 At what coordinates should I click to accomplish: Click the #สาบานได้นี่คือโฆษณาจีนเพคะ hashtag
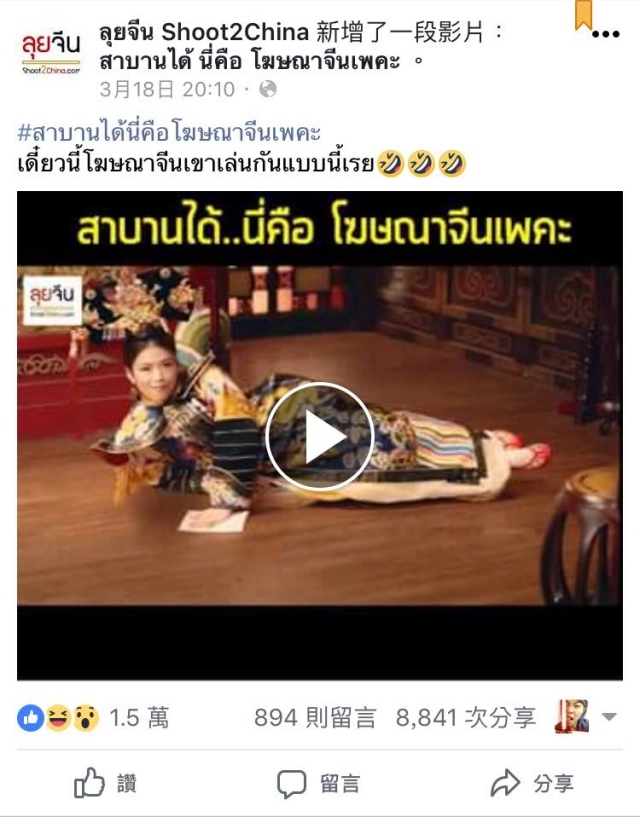(169, 132)
